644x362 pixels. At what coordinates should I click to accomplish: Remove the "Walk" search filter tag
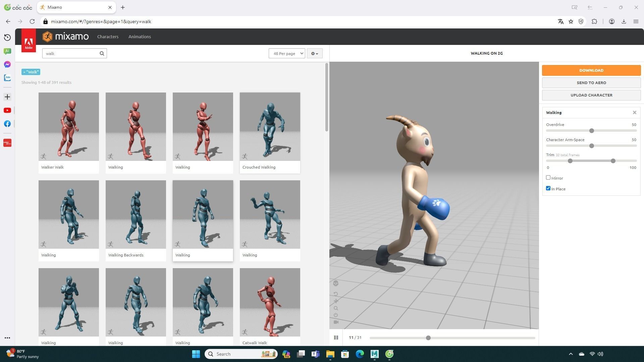31,72
